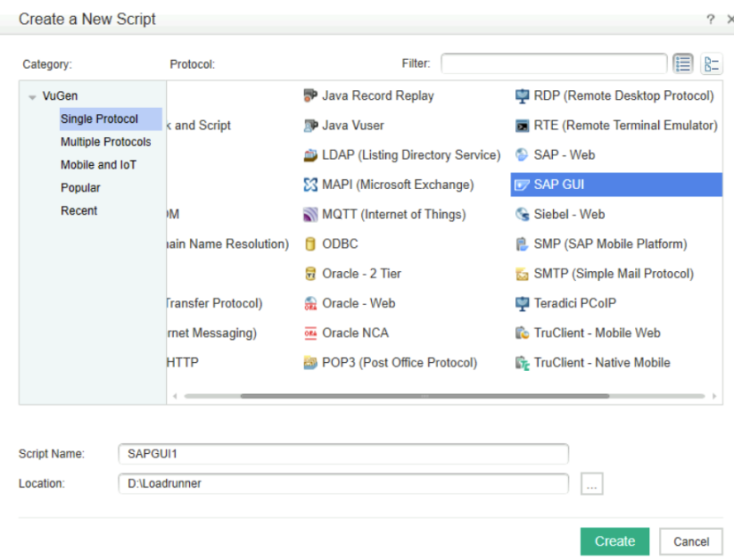Viewport: 734px width, 560px height.
Task: Click into the Location field
Action: (x=343, y=484)
